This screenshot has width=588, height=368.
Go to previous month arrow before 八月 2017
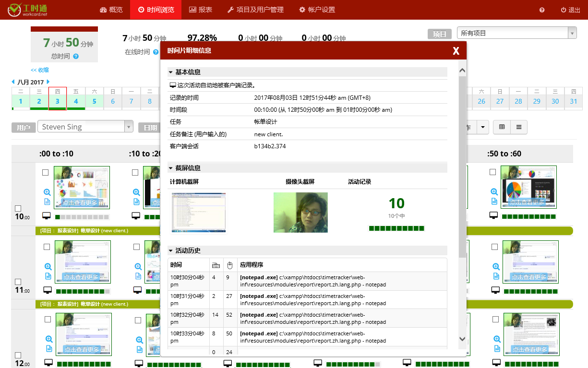coord(13,82)
